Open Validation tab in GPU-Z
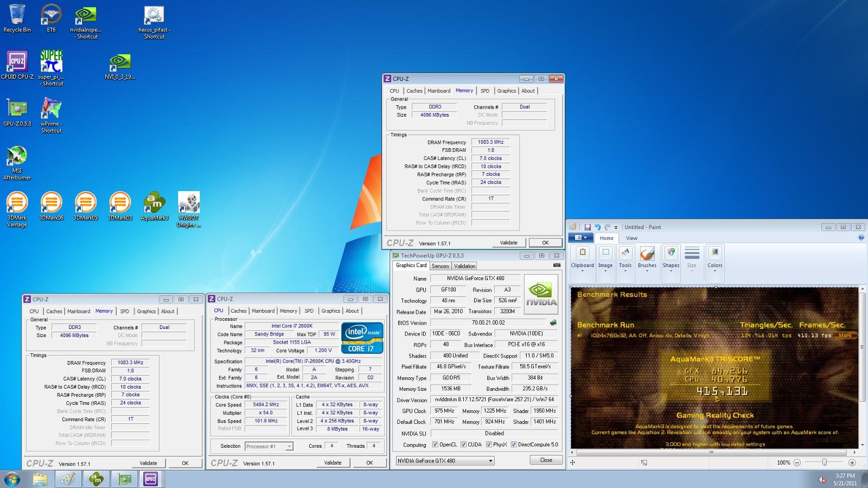Image resolution: width=868 pixels, height=488 pixels. point(464,266)
